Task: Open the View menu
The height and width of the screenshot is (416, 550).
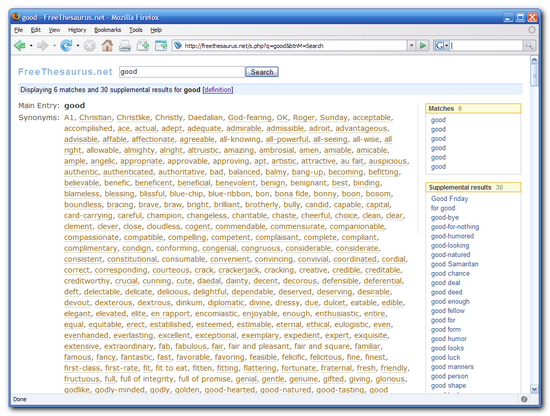Action: tap(54, 30)
